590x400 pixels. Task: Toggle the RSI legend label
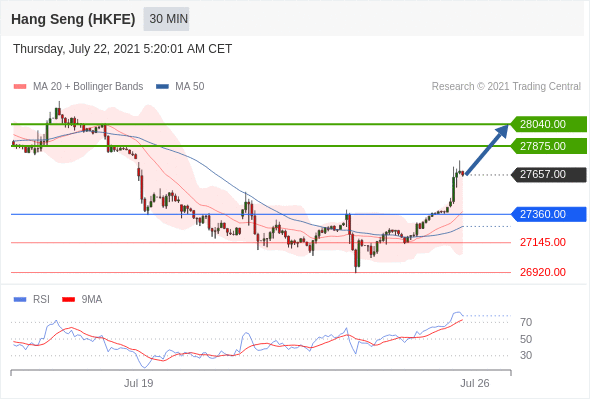tap(41, 300)
